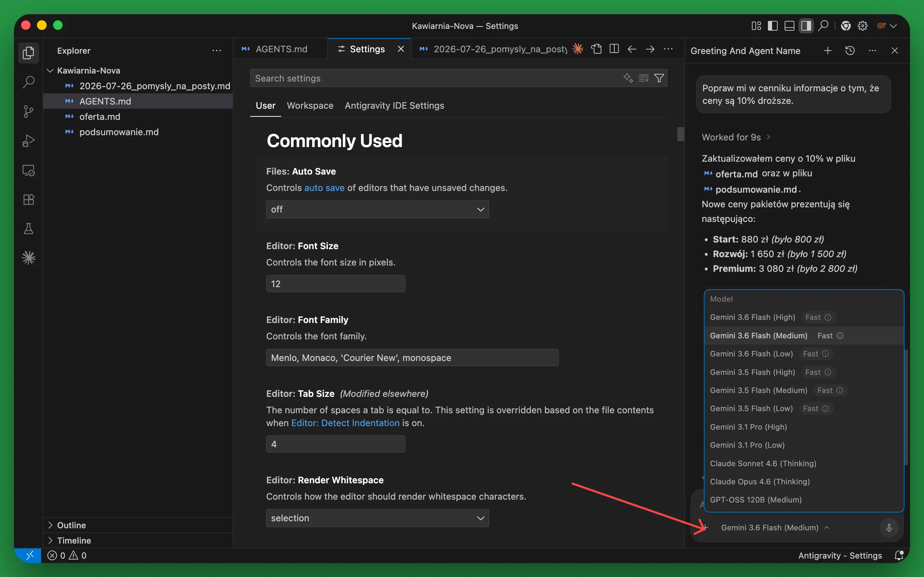Select the Workspace settings tab
This screenshot has height=577, width=924.
[x=310, y=105]
